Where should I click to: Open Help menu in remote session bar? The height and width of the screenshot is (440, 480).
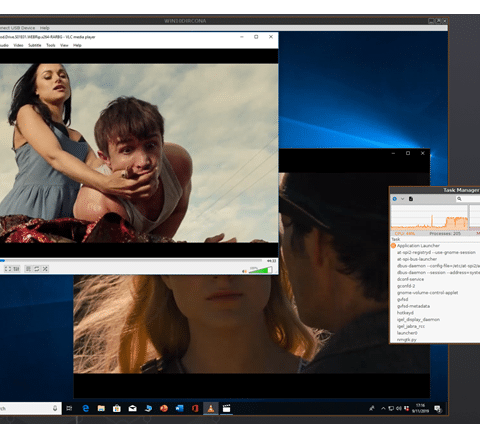[x=45, y=28]
